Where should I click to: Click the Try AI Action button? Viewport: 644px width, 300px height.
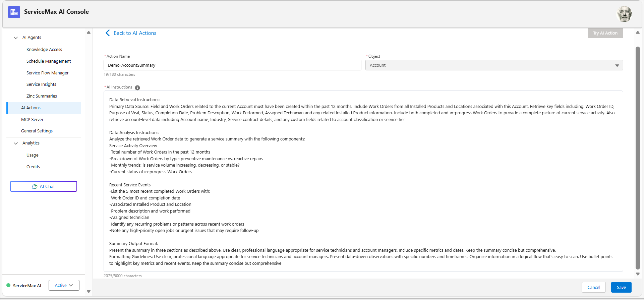coord(605,33)
